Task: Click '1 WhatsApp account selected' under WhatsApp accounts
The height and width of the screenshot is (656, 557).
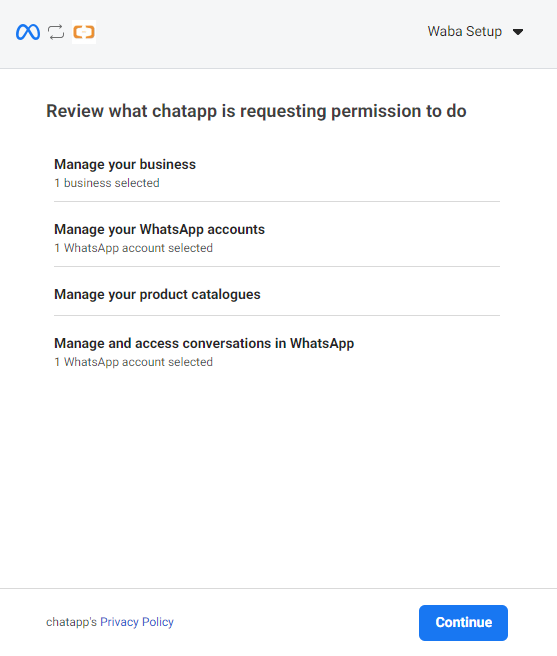Action: pos(133,248)
